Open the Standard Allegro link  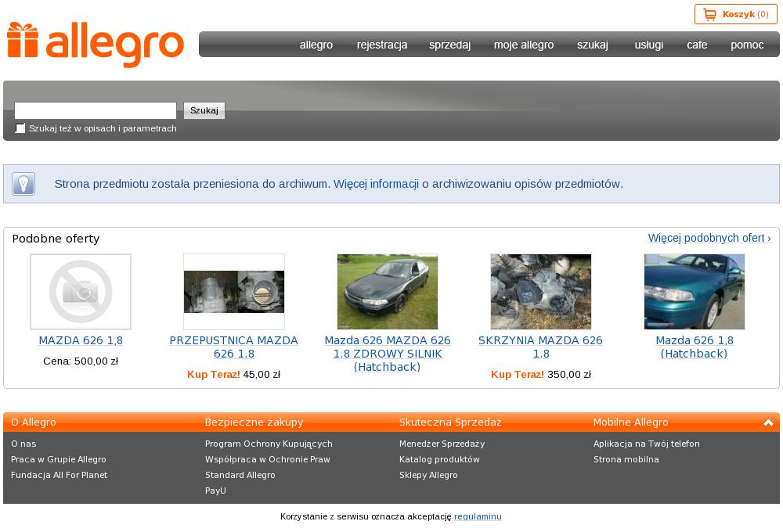click(240, 475)
